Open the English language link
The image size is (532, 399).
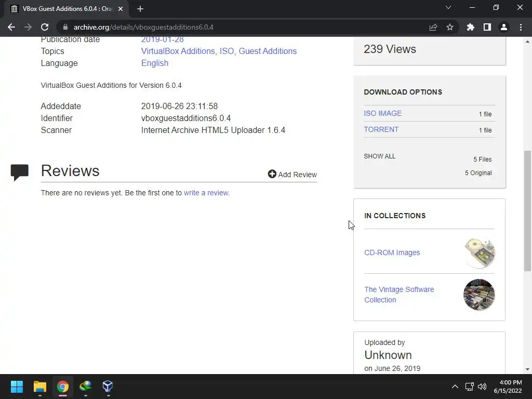155,63
